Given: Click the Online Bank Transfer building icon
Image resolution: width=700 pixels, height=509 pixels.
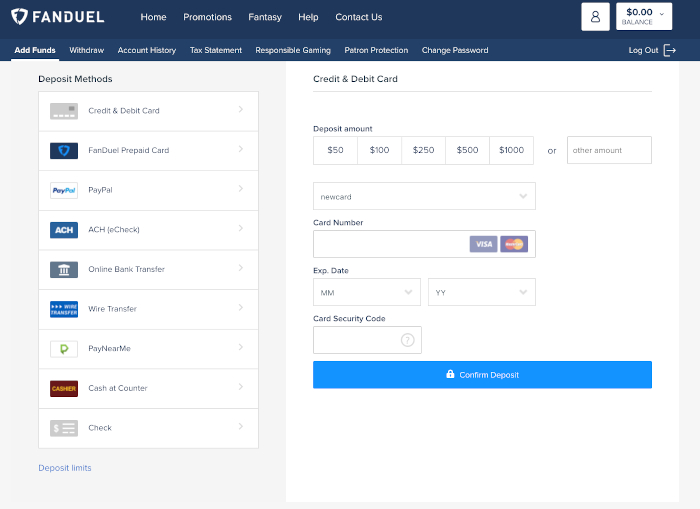Looking at the screenshot, I should pyautogui.click(x=64, y=270).
